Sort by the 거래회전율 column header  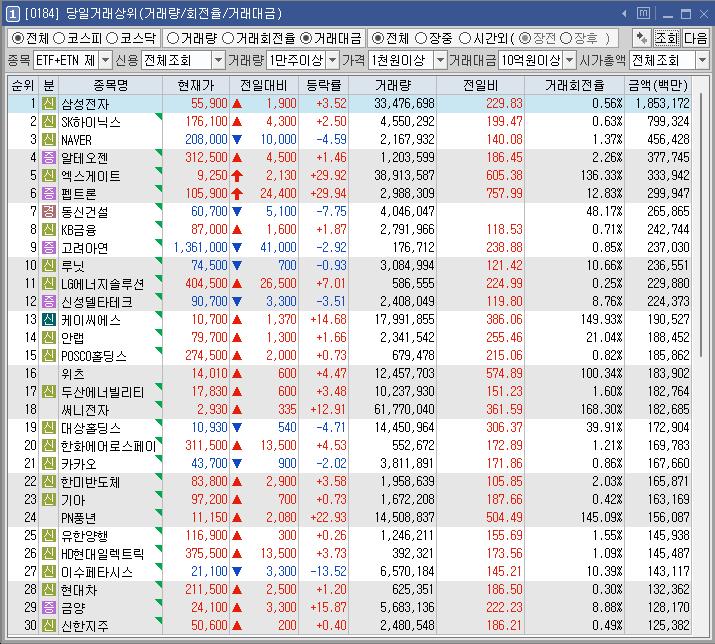pos(574,85)
